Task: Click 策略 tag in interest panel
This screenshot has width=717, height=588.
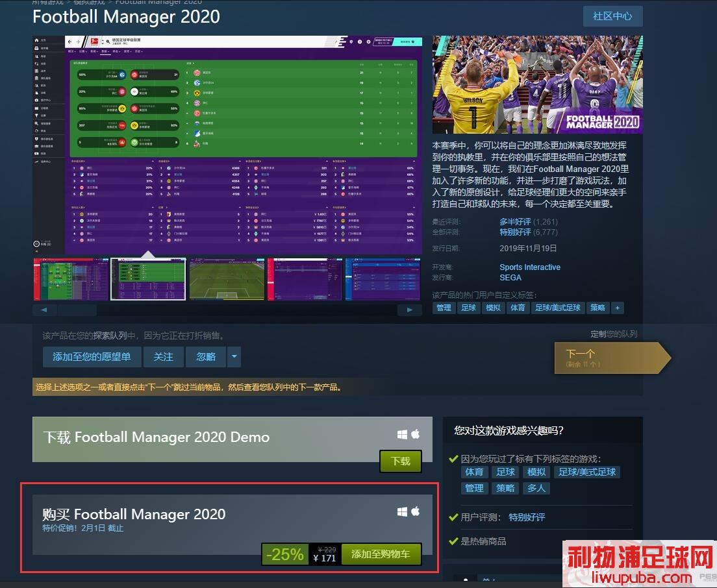Action: pos(505,489)
